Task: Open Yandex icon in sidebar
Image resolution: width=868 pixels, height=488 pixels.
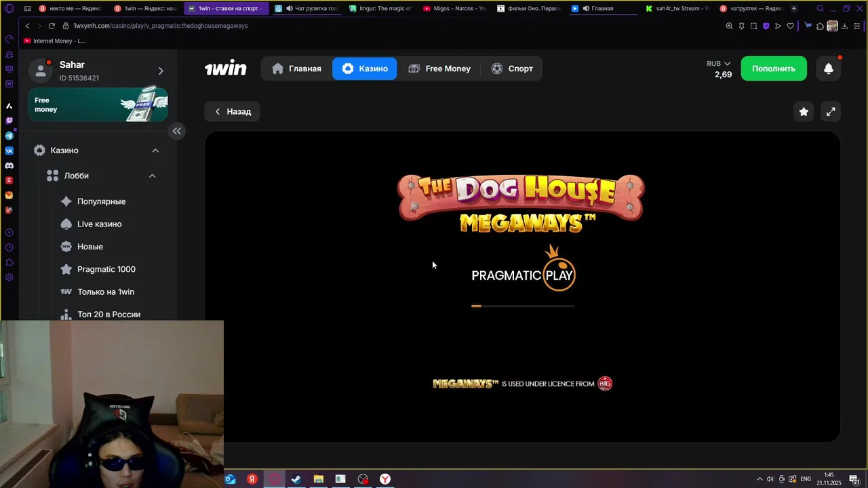Action: (x=9, y=180)
